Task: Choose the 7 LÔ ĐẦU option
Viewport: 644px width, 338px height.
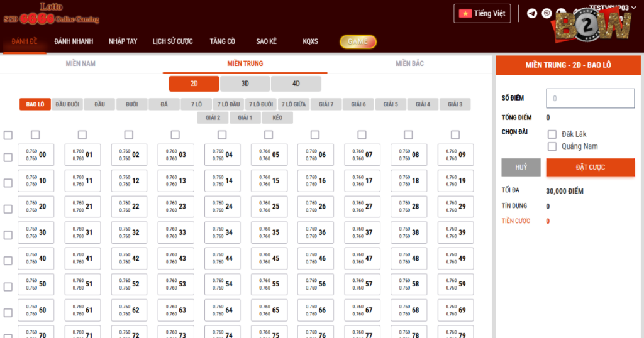Action: tap(229, 104)
